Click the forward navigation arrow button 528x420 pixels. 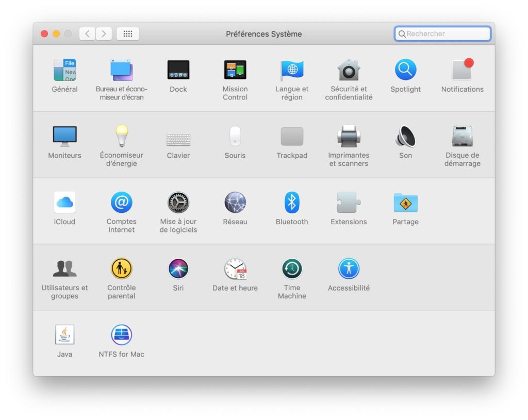104,34
